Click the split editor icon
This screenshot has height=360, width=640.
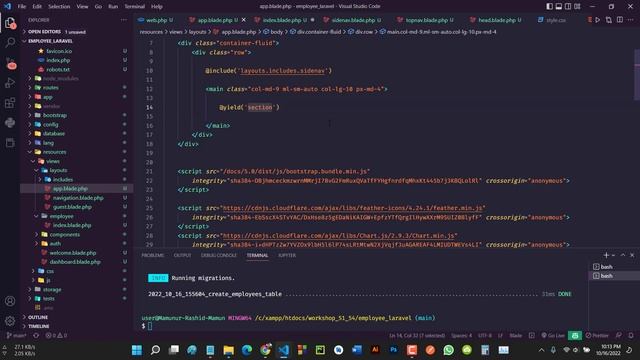pos(620,20)
